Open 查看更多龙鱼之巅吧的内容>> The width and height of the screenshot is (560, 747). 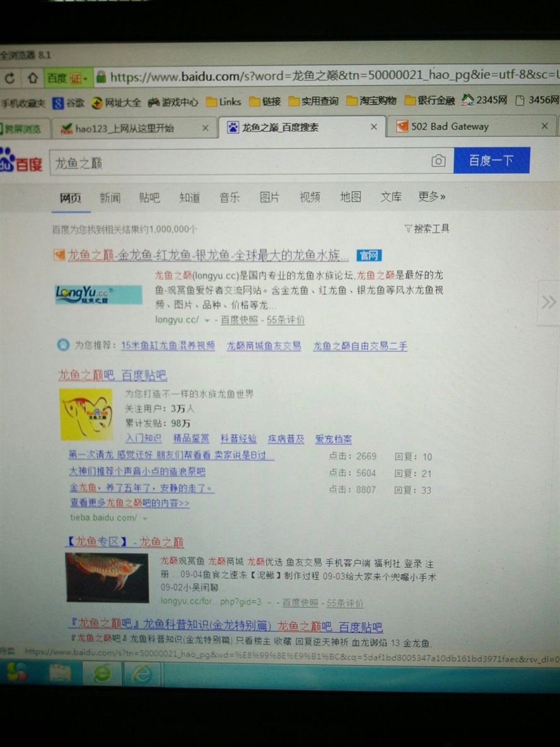tap(129, 503)
